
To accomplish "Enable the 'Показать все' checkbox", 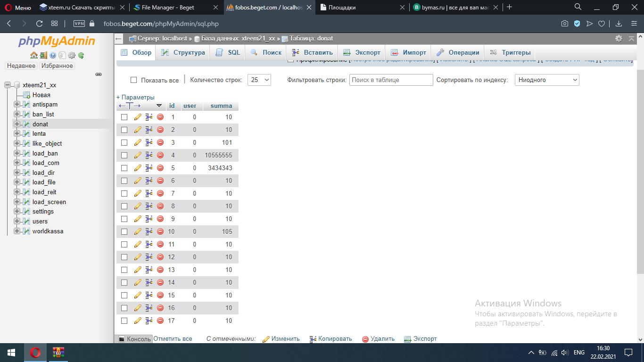I will (x=133, y=80).
